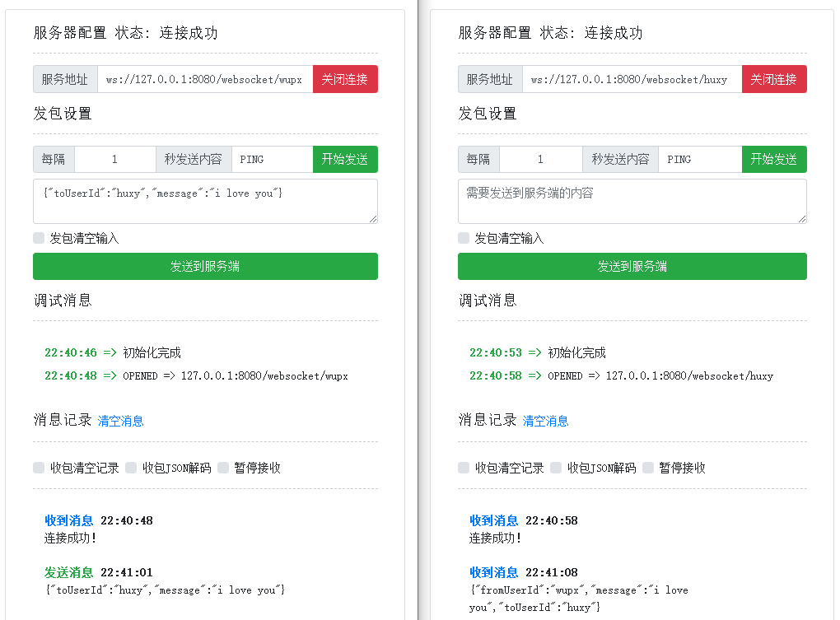Click textarea resize handle in huxy panel

[x=802, y=219]
